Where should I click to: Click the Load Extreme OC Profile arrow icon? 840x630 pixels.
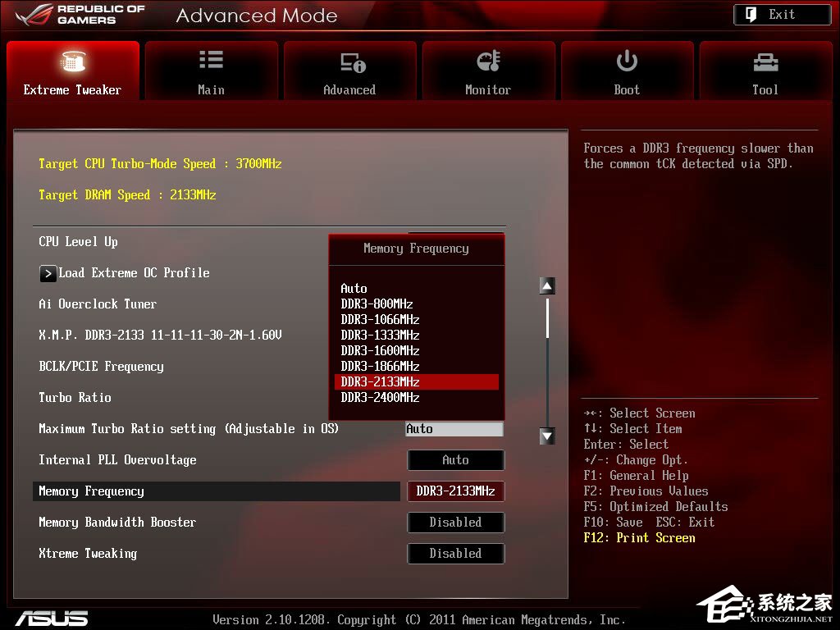click(x=48, y=273)
